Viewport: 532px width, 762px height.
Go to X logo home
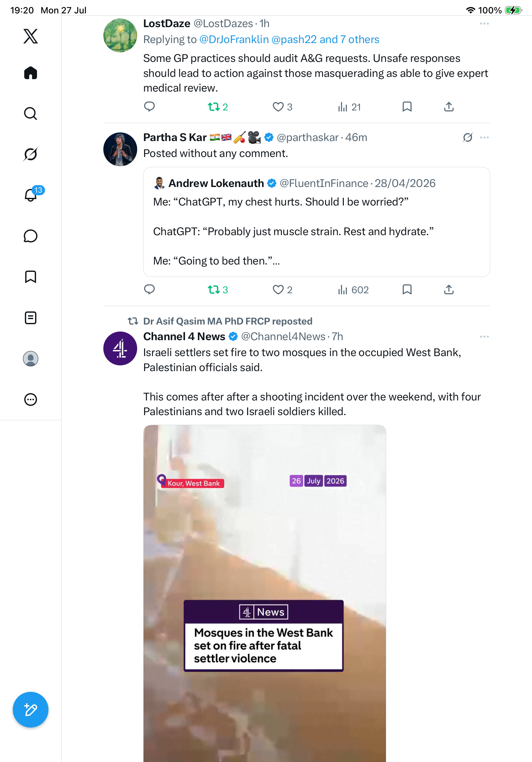pyautogui.click(x=31, y=36)
